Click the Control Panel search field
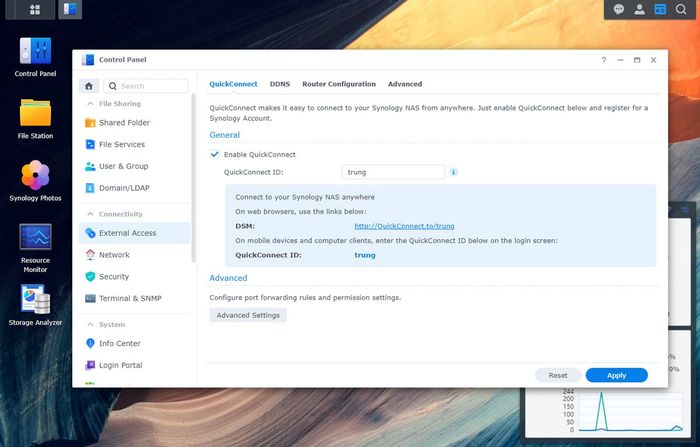 click(146, 86)
